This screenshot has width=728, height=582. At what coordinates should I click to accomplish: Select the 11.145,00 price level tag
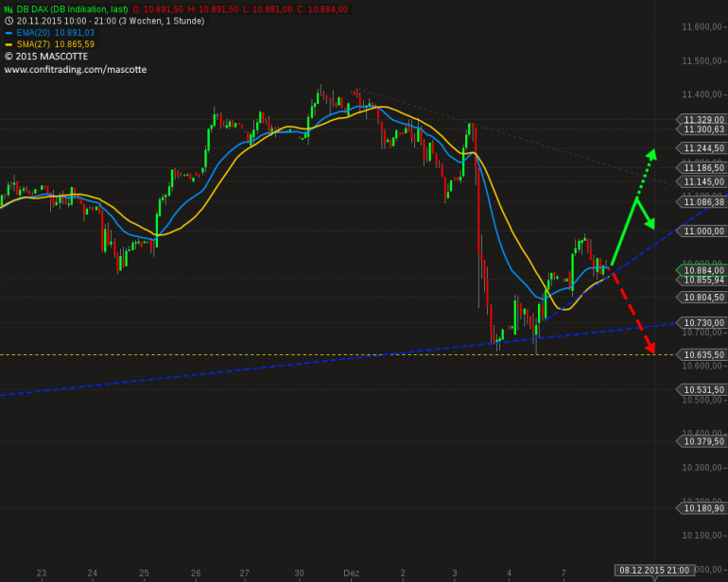702,181
